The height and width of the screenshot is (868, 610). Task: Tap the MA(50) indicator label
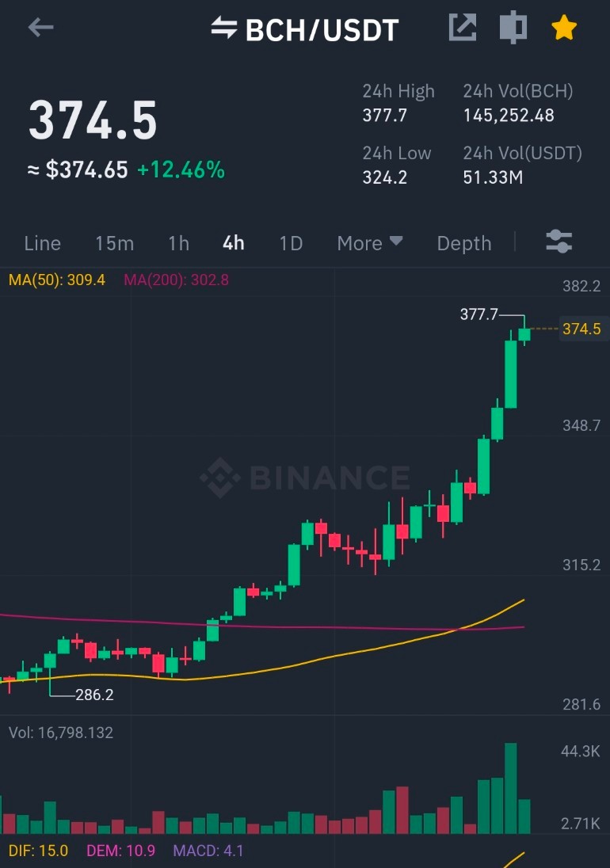coord(56,280)
